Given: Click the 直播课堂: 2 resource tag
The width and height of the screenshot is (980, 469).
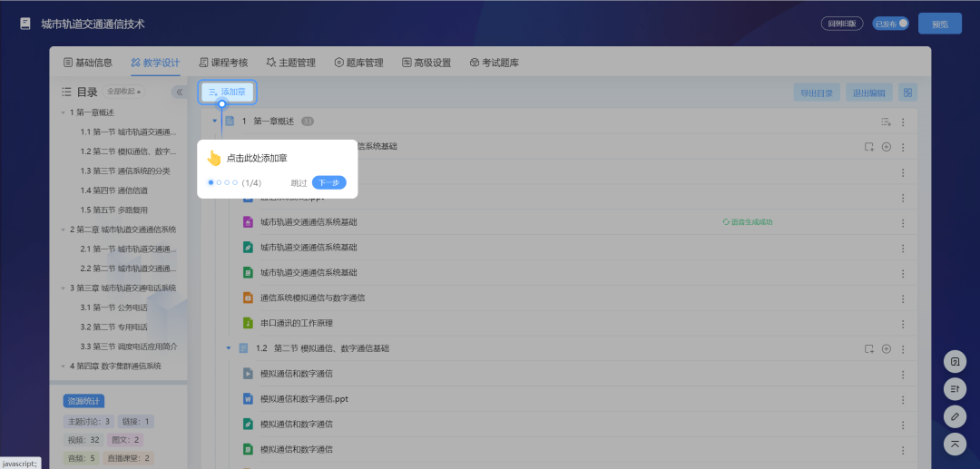Looking at the screenshot, I should [x=129, y=458].
